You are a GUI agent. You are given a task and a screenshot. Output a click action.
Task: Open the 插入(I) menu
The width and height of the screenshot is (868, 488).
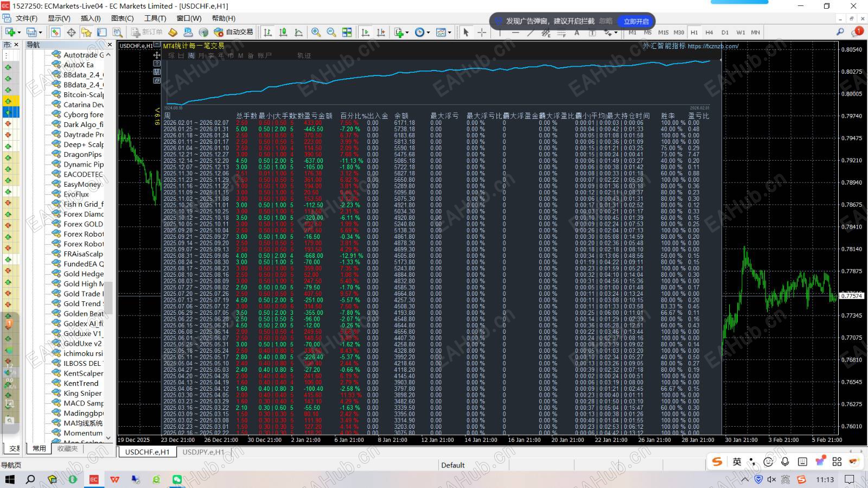91,18
